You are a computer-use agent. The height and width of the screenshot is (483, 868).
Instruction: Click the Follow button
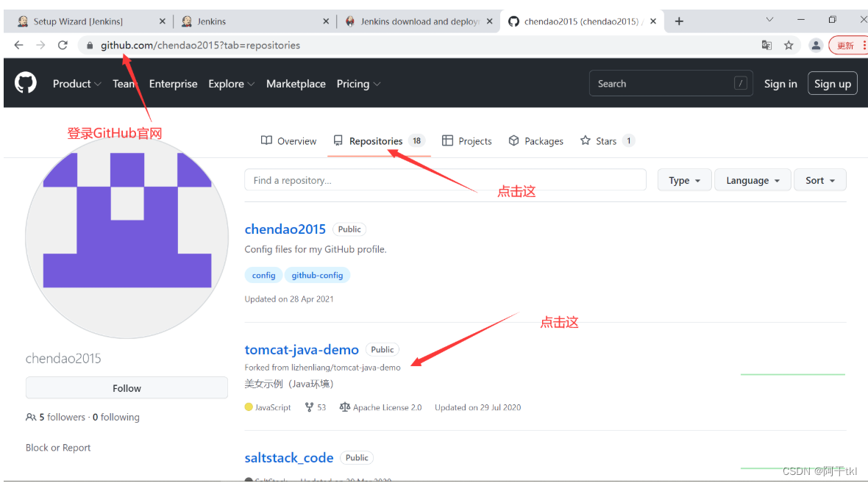pos(127,388)
